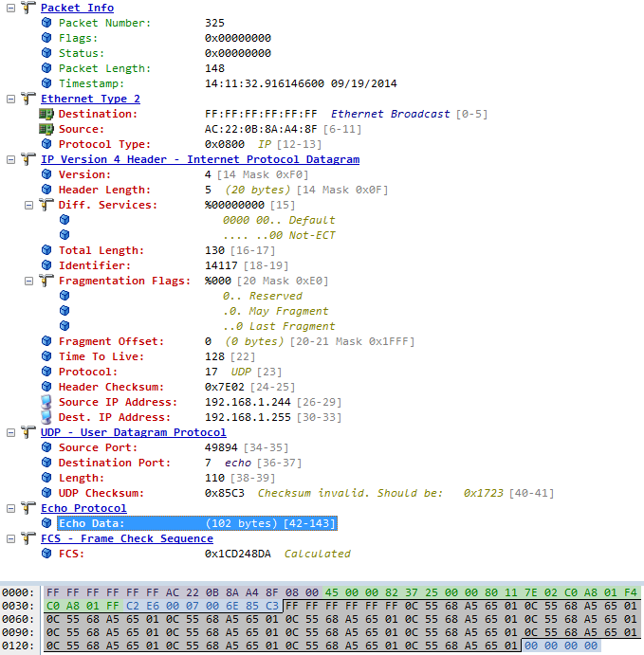Click network card icon beside Destination

[46, 114]
